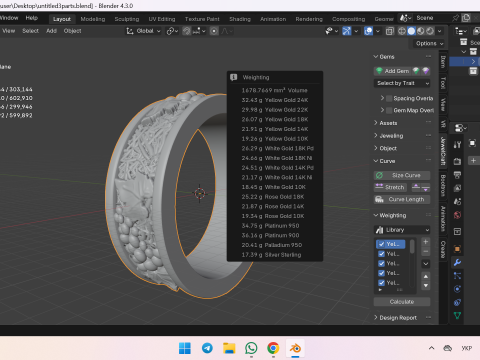Enable the Spacing Overlay checkbox
Image resolution: width=480 pixels, height=360 pixels.
pyautogui.click(x=389, y=98)
